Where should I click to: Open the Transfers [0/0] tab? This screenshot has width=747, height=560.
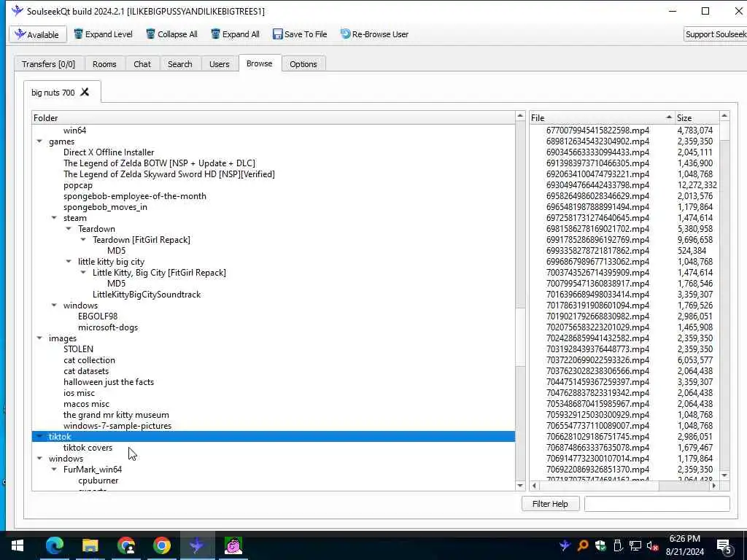pyautogui.click(x=49, y=64)
